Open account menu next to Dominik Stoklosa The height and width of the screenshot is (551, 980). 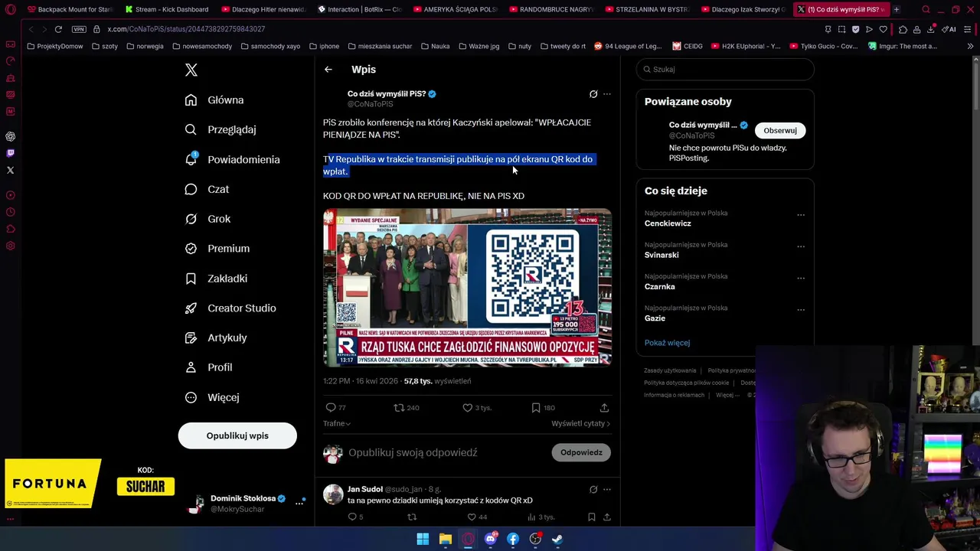[x=299, y=503]
